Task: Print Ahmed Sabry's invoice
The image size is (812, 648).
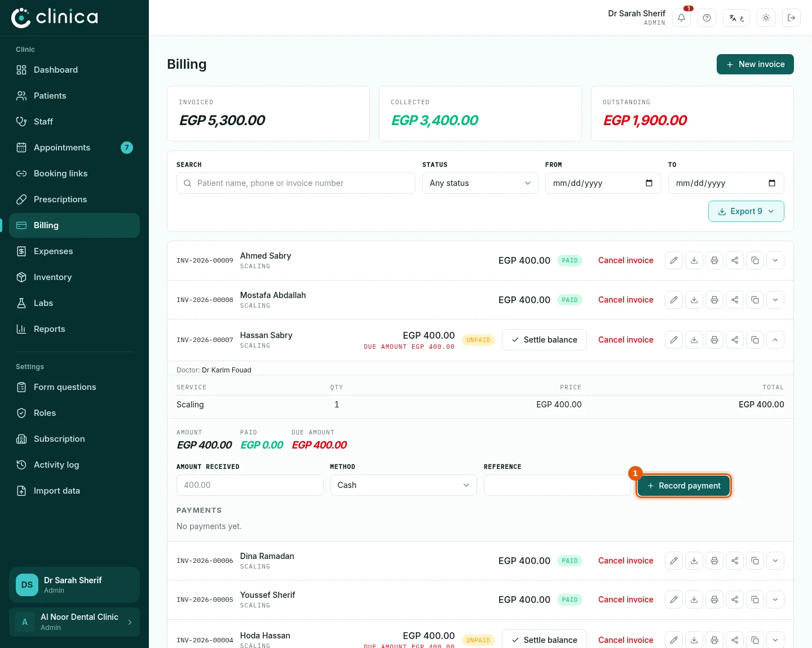Action: [x=714, y=260]
